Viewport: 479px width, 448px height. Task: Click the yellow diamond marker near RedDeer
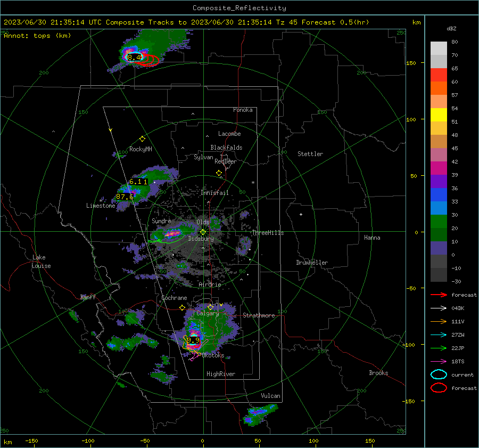click(x=219, y=173)
